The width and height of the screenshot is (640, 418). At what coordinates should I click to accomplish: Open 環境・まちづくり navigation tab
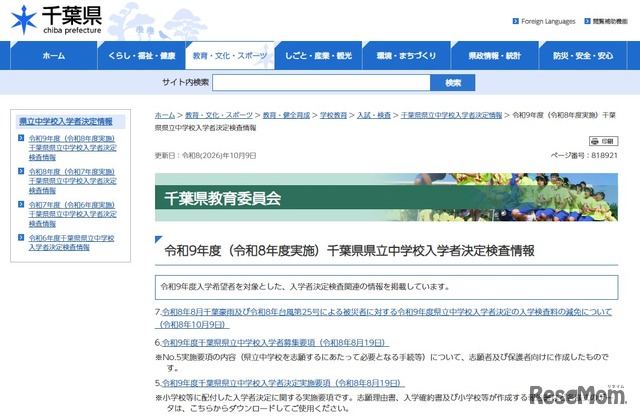(407, 56)
